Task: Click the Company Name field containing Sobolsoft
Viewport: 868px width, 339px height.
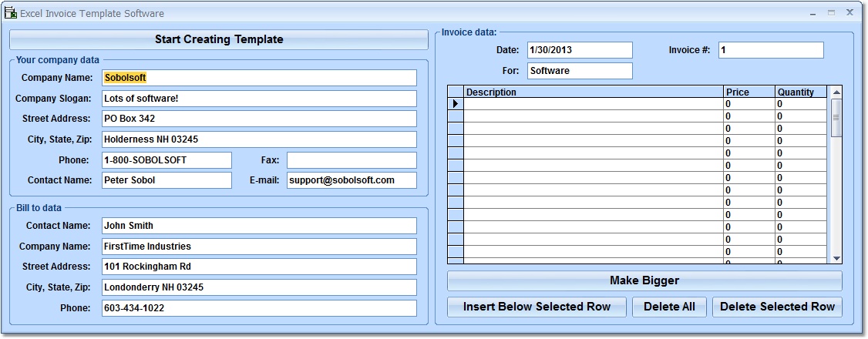Action: 259,78
